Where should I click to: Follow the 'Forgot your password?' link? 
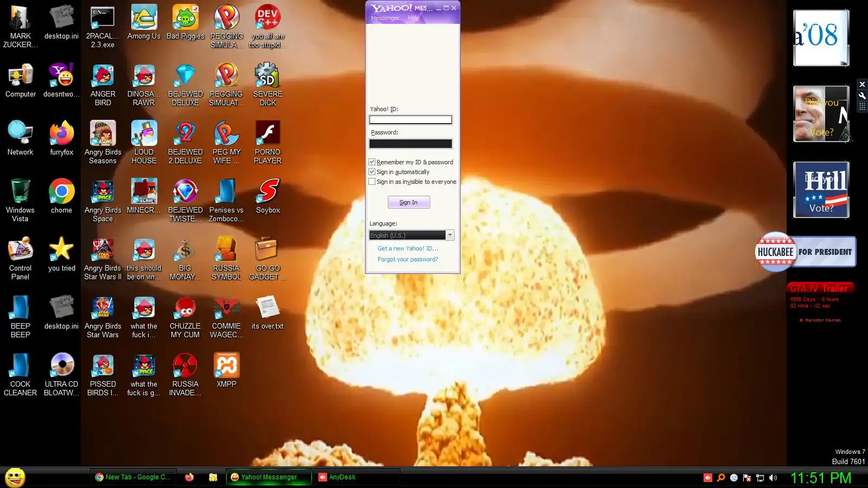[x=408, y=259]
